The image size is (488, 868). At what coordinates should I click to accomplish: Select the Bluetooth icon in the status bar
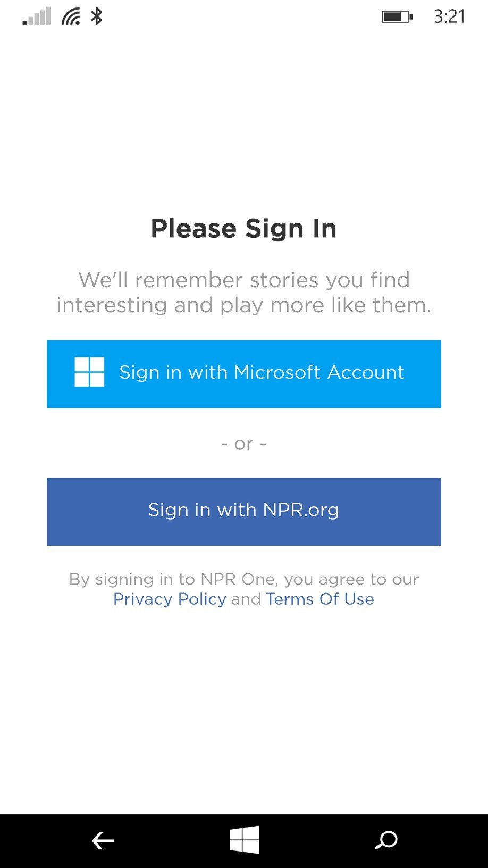pyautogui.click(x=97, y=16)
